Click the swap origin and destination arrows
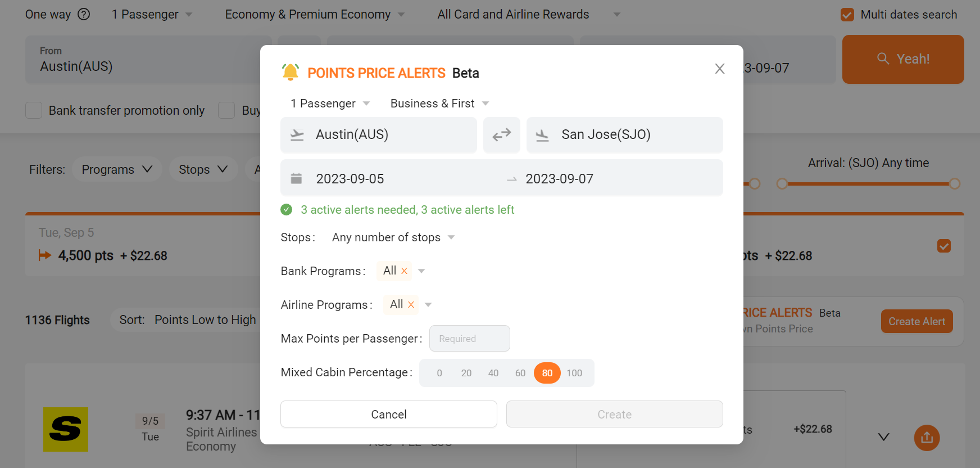Screen dimensions: 980x468 tap(501, 135)
